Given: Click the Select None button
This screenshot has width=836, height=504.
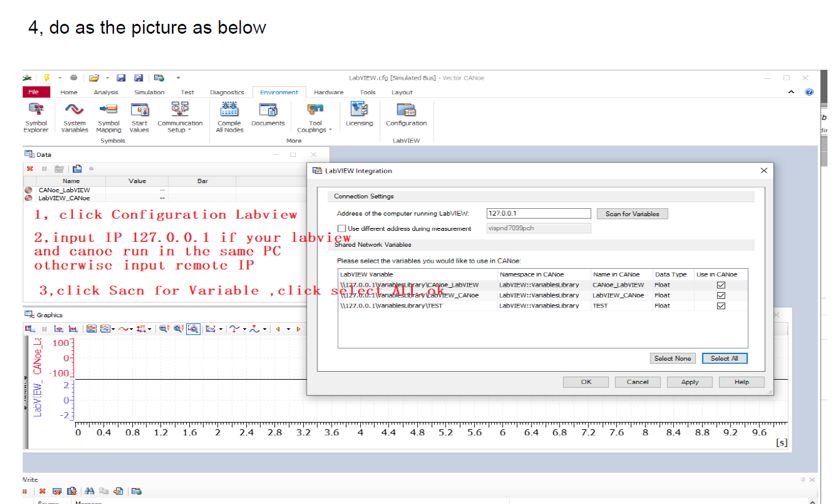Looking at the screenshot, I should [x=672, y=358].
